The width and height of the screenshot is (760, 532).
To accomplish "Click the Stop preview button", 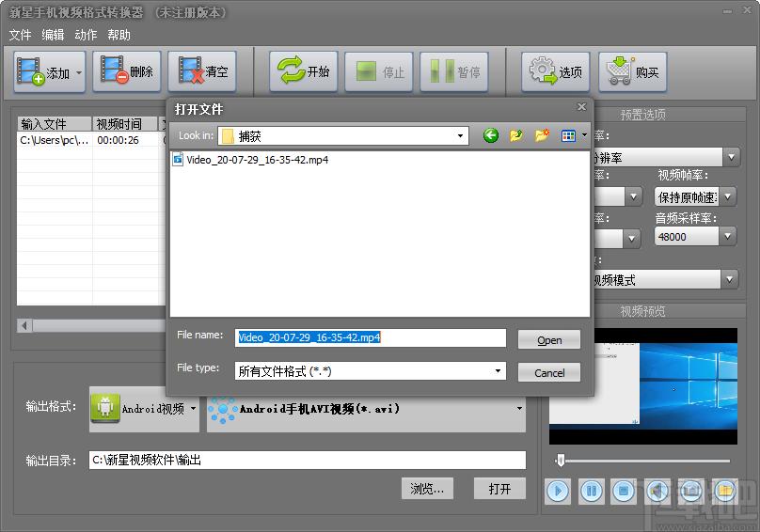I will click(624, 492).
